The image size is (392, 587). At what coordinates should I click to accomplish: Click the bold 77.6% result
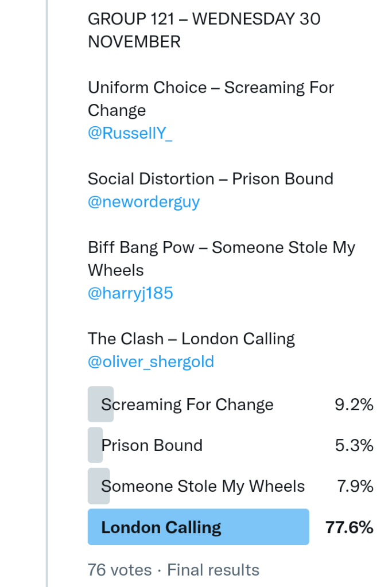[350, 527]
